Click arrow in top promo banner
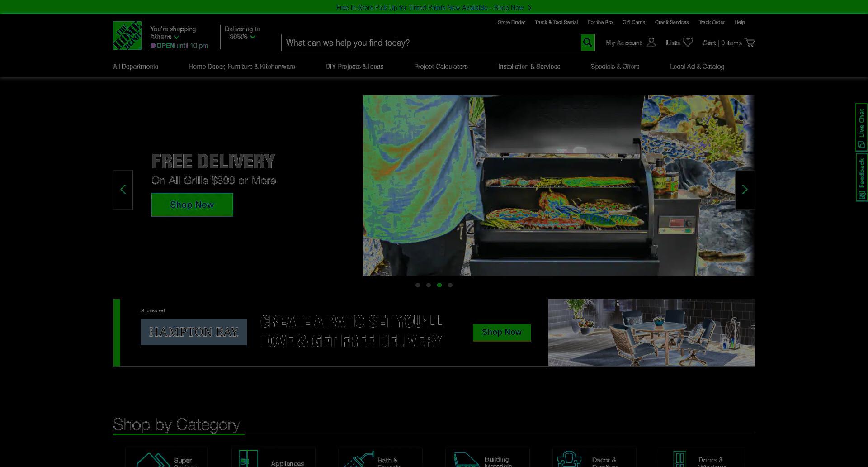The image size is (868, 467). coord(530,8)
